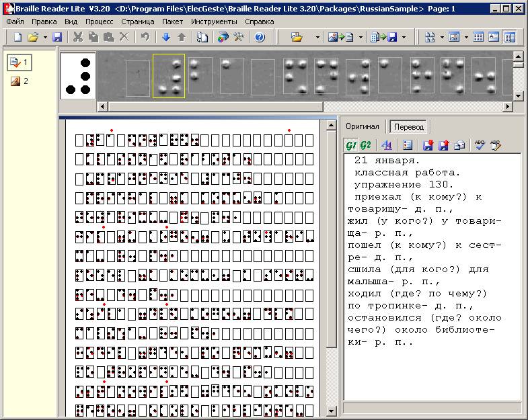Screen dimensions: 528x420
Task: Go to previous page with gray up arrow
Action: click(x=182, y=37)
